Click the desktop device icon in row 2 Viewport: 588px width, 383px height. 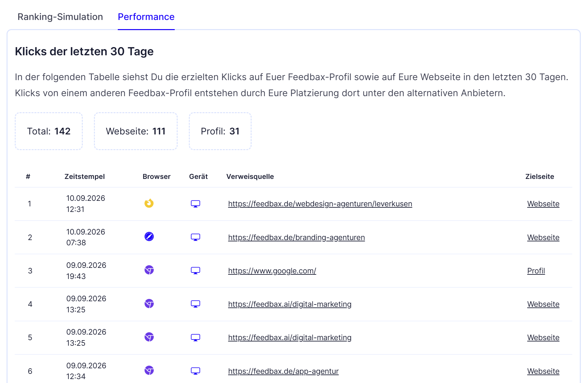(195, 237)
